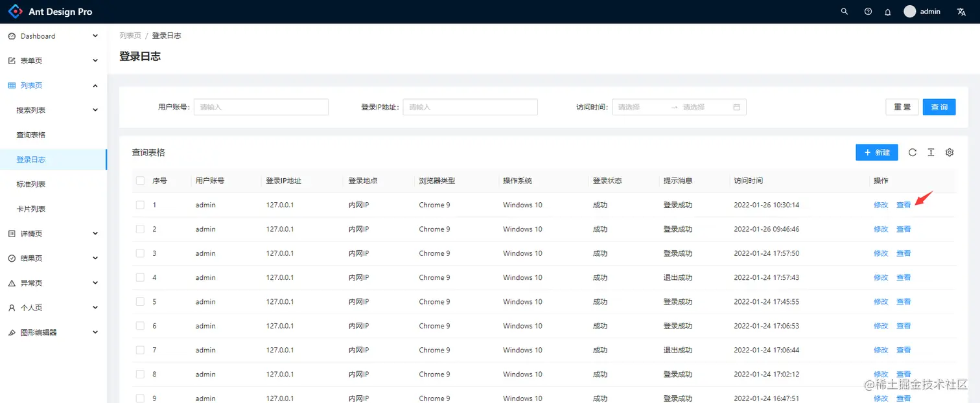The width and height of the screenshot is (980, 403).
Task: Expand the 结果页 menu chevron
Action: 95,258
